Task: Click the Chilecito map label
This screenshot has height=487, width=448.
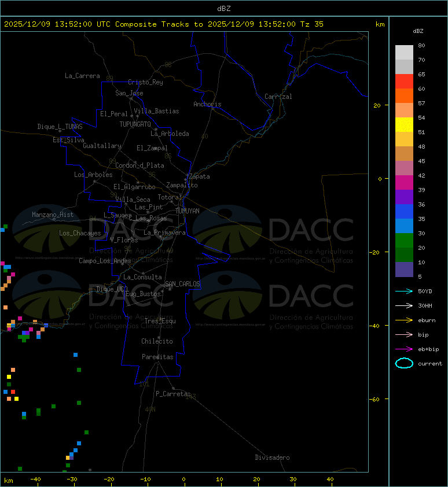Action: pyautogui.click(x=157, y=341)
